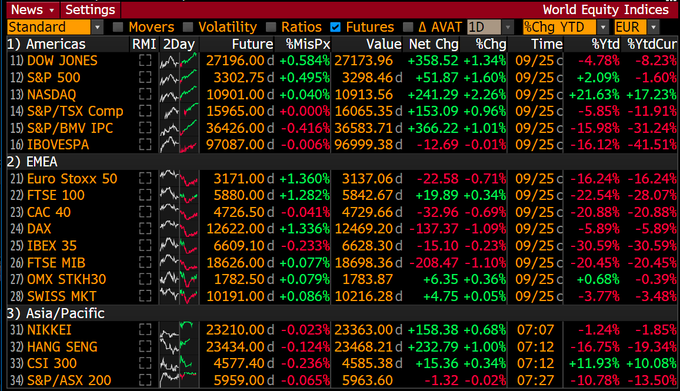Viewport: 680px width, 391px height.
Task: Click NASDAQ future value 10901.00
Action: click(235, 94)
